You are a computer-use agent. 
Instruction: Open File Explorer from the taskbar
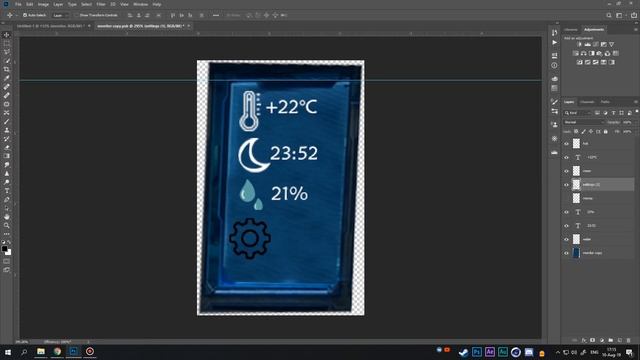tap(41, 351)
